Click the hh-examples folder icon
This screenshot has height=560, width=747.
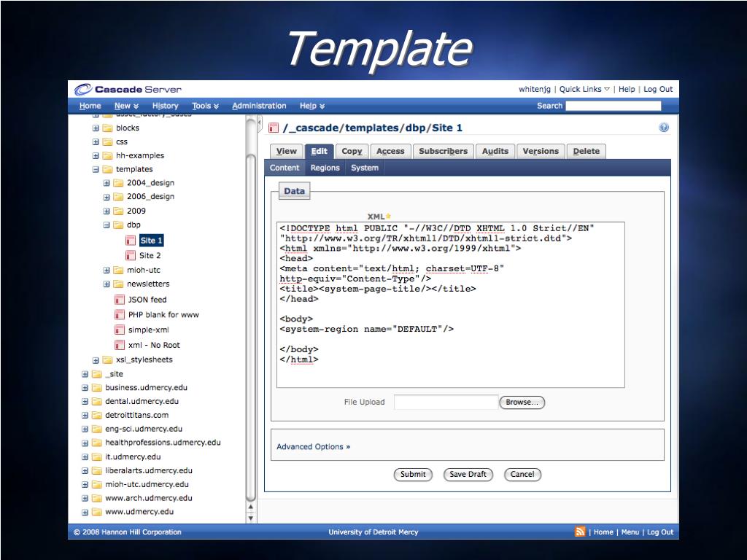coord(108,156)
